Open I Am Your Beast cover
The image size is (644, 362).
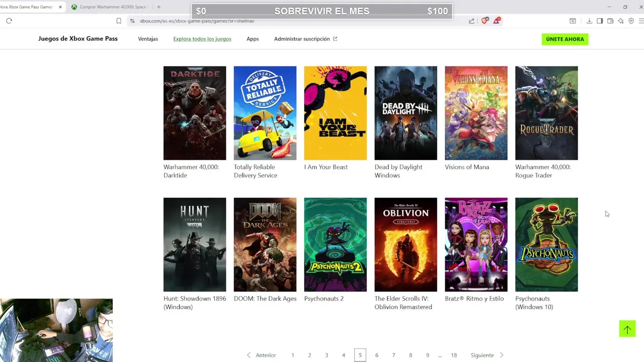coord(336,113)
